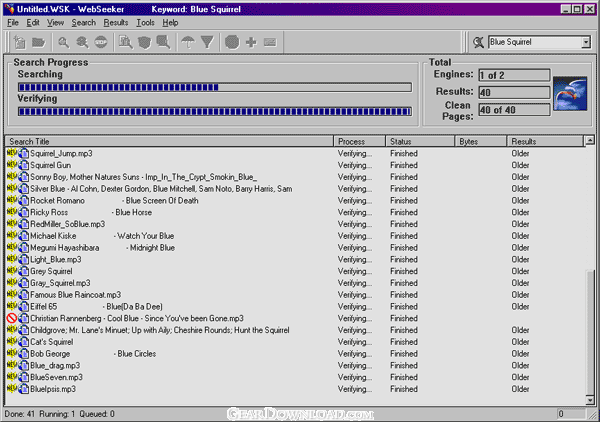Sort by the Status column header
This screenshot has width=600, height=422.
coord(420,142)
